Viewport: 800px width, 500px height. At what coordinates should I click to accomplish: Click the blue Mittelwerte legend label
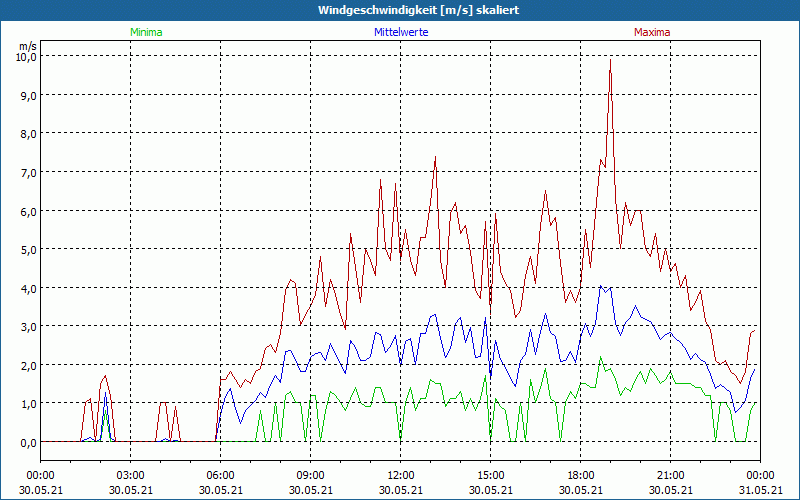401,32
